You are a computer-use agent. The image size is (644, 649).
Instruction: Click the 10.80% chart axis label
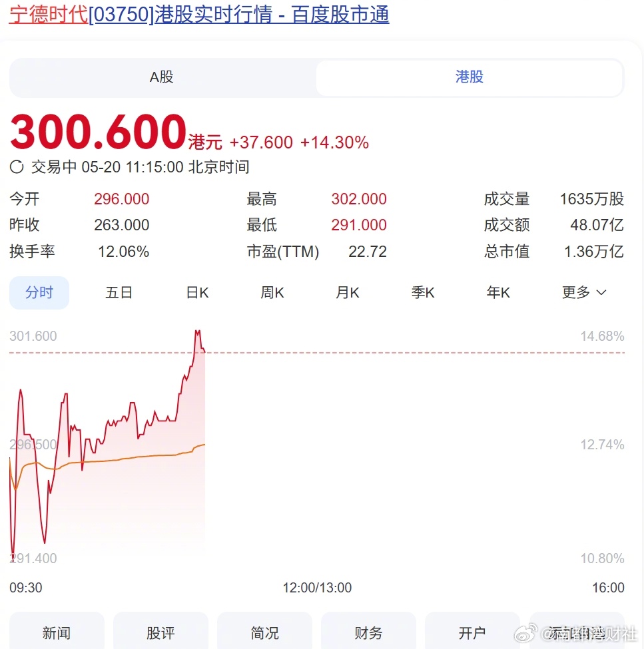602,558
